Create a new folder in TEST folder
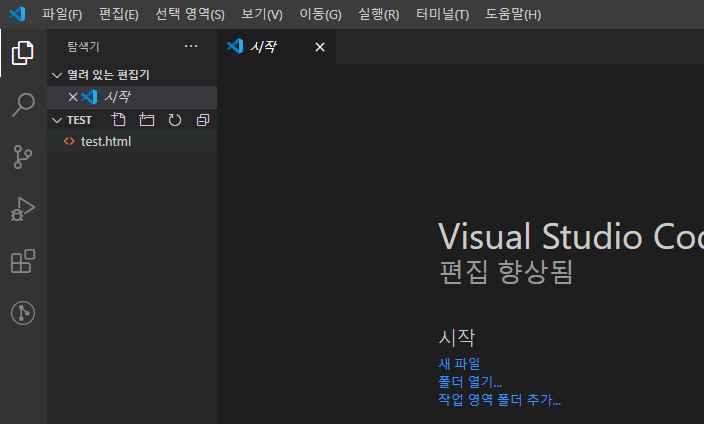 pyautogui.click(x=146, y=120)
